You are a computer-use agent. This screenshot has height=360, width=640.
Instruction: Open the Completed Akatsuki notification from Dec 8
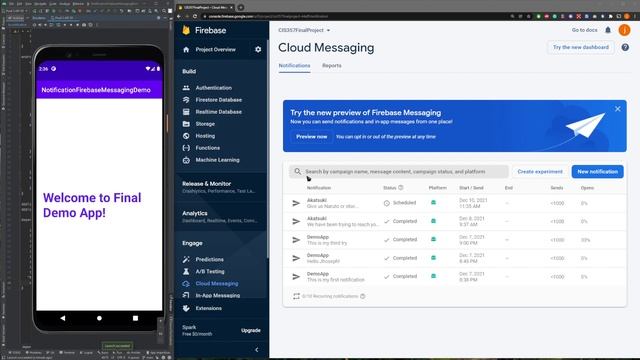click(x=455, y=222)
